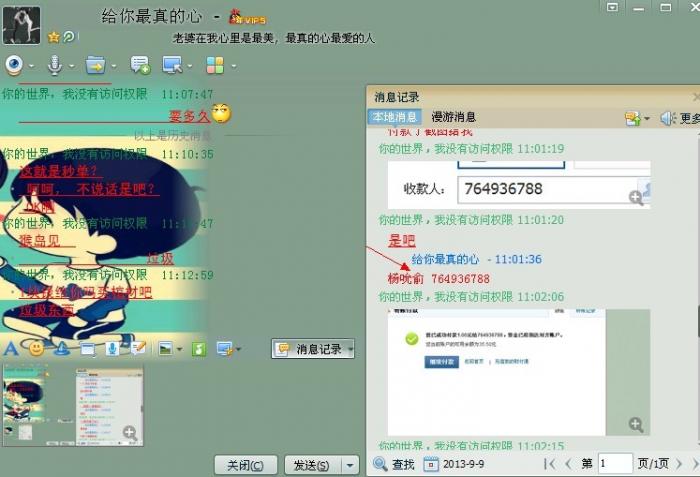The image size is (700, 477).
Task: Click the screen capture scissors icon
Action: [224, 348]
